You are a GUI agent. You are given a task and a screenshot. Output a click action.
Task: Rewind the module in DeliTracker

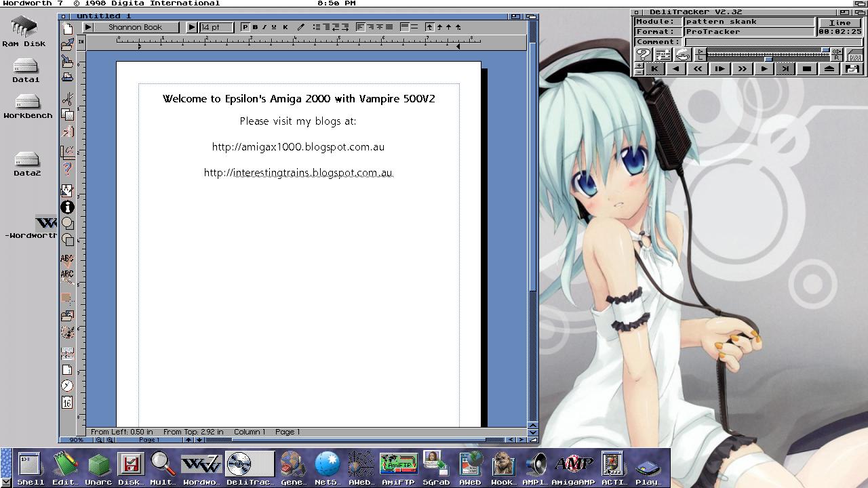(698, 68)
